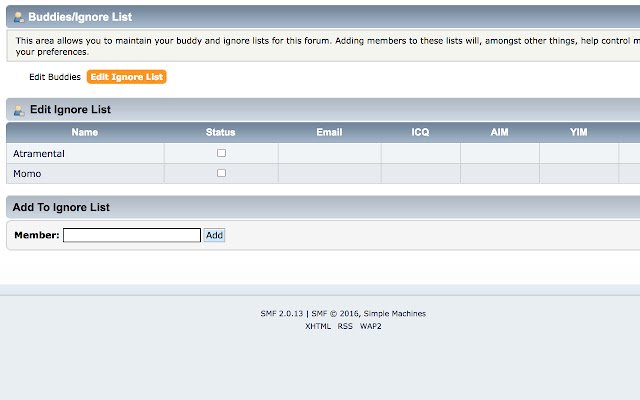Click the Edit Ignore List section user icon
Screen dimensions: 640x400
19,110
